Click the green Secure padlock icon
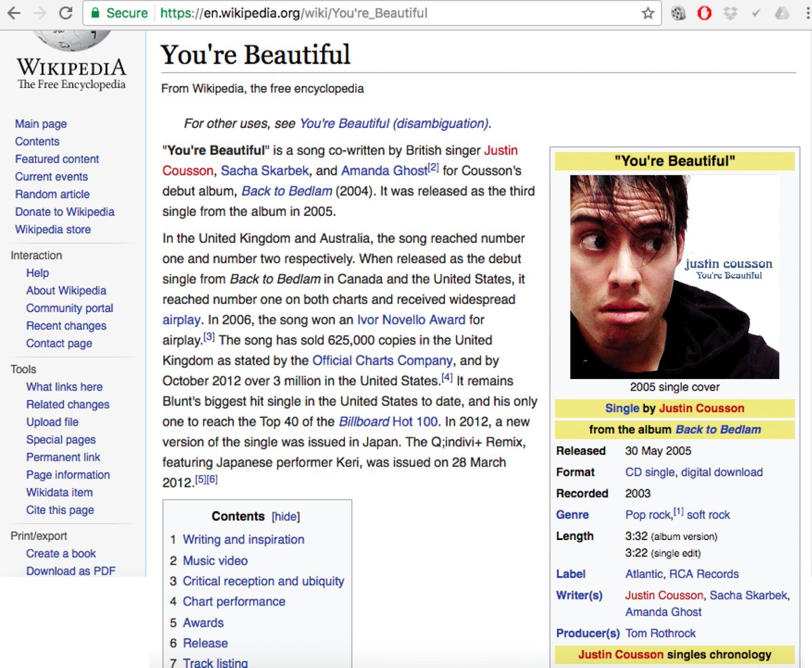 point(95,13)
